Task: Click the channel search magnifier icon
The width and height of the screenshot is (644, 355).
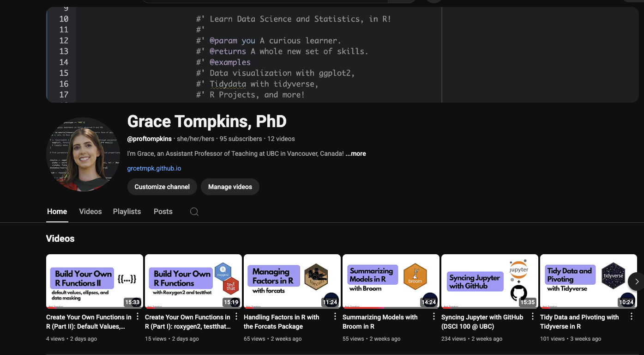Action: 194,212
